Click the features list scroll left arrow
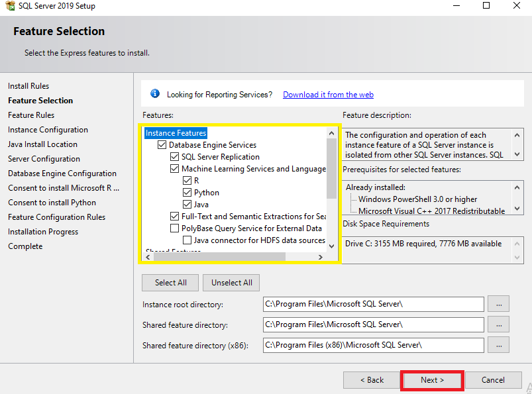The width and height of the screenshot is (532, 394). (x=148, y=257)
